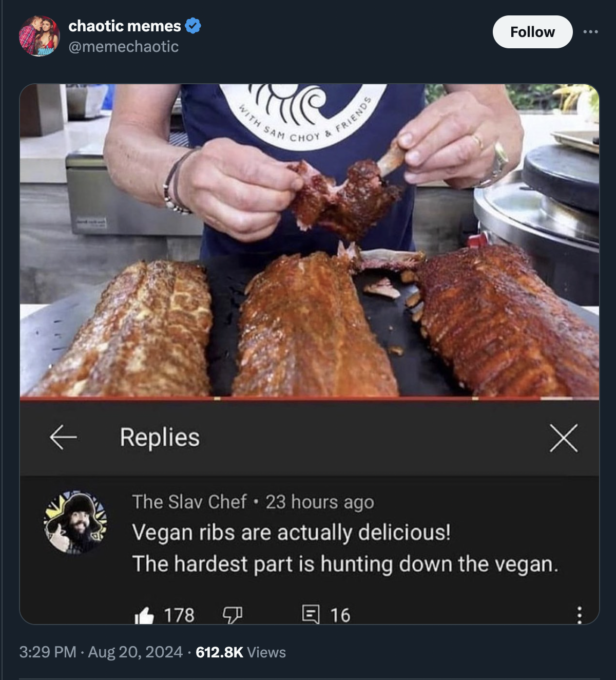Open the comment's replies icon
616x680 pixels.
coord(311,614)
